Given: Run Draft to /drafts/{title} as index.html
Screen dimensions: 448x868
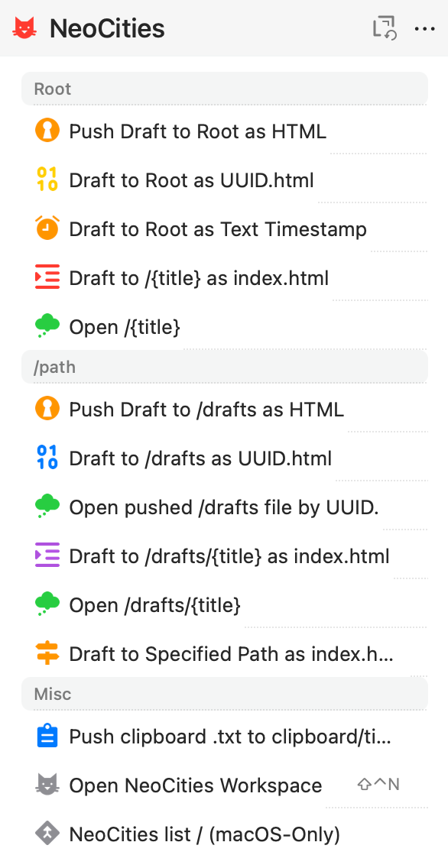Looking at the screenshot, I should (x=224, y=555).
